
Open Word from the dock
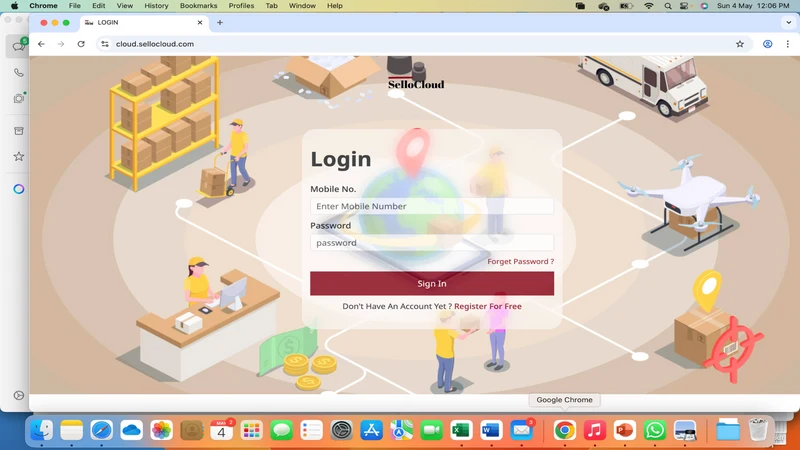click(x=491, y=430)
